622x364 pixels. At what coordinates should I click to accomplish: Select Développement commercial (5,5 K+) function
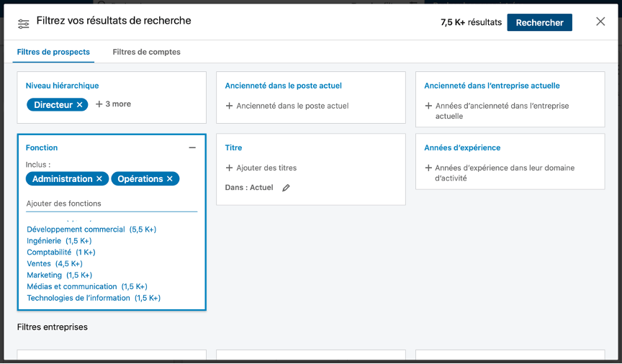(x=91, y=229)
